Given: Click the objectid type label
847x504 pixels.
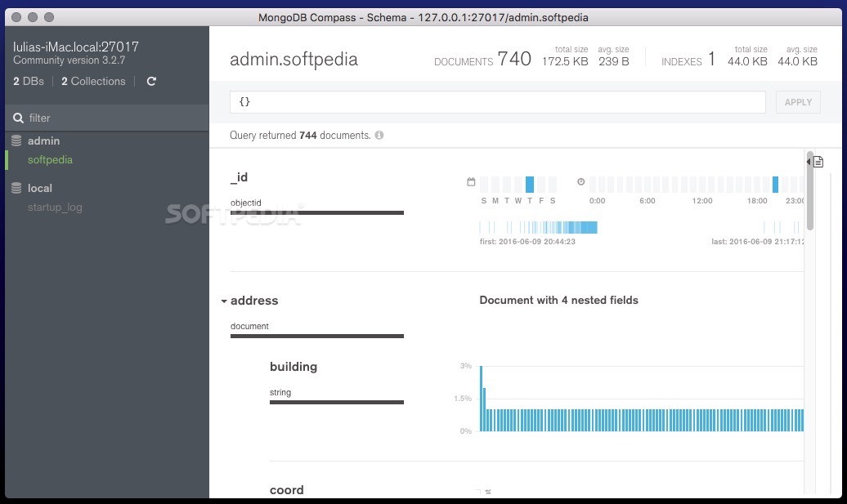Looking at the screenshot, I should coord(246,203).
